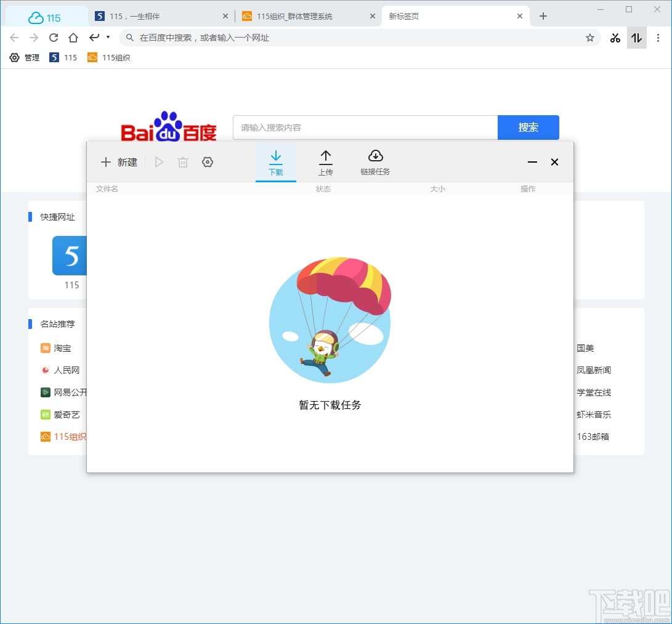Switch to the 115组织_群体管理系统 tab

click(308, 16)
